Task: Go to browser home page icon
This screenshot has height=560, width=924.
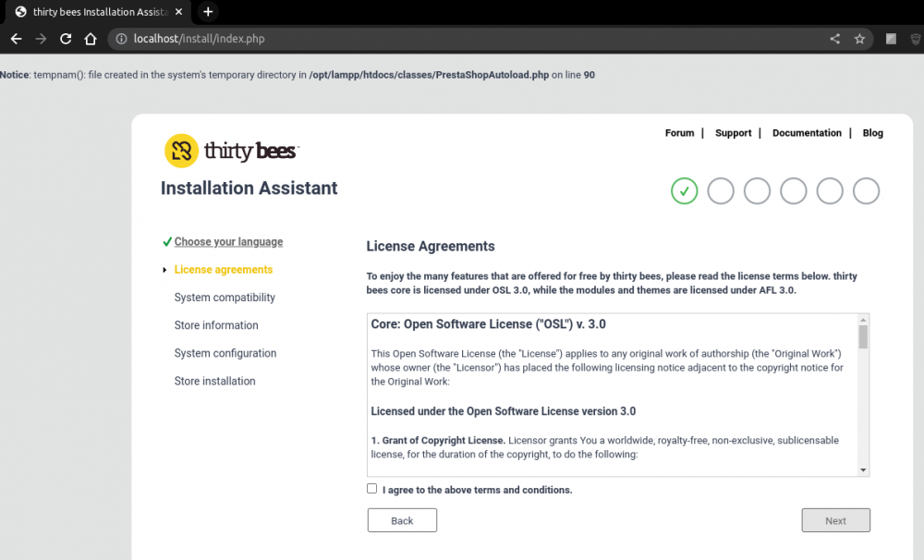Action: 91,39
